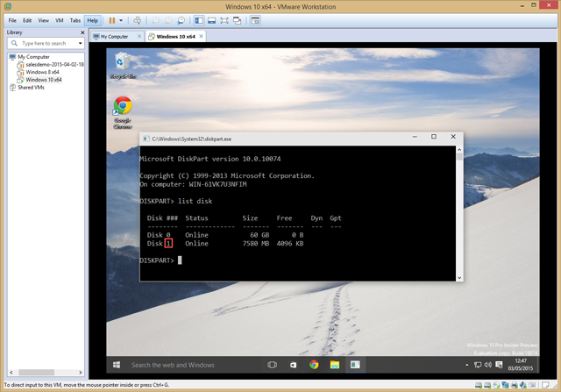Open the Tabs menu
561x392 pixels.
click(75, 20)
